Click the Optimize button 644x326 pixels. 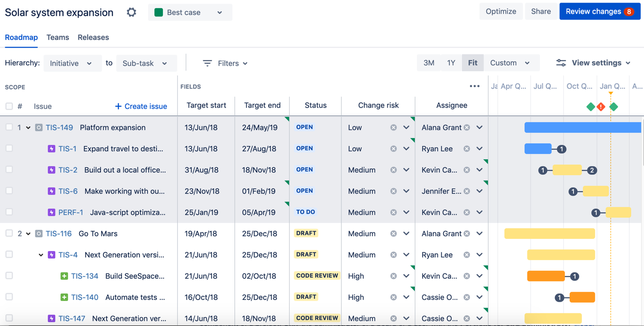pyautogui.click(x=501, y=11)
